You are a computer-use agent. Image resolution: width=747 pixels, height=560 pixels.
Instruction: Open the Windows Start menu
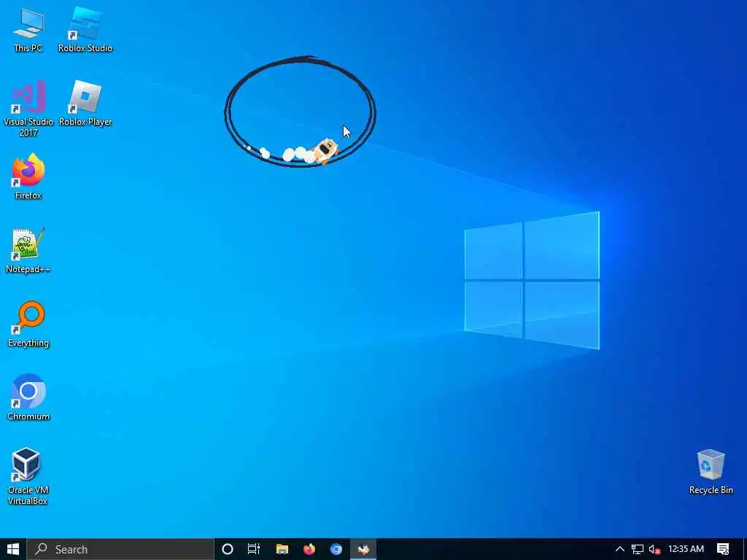13,549
